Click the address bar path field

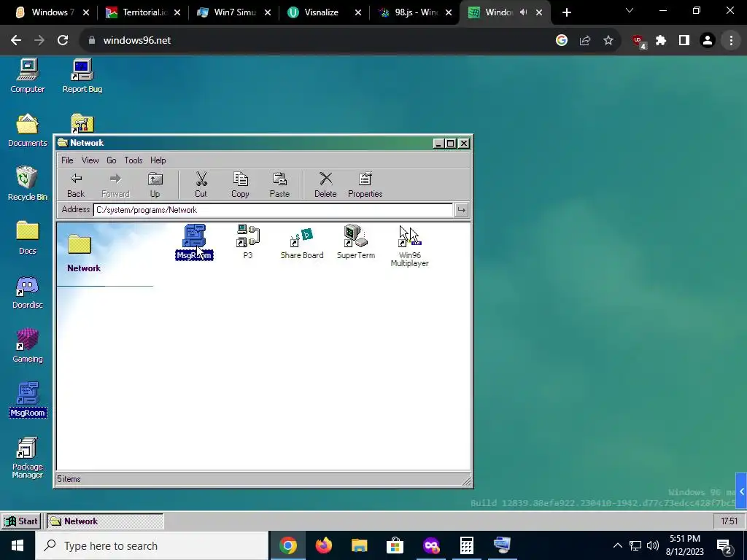273,210
